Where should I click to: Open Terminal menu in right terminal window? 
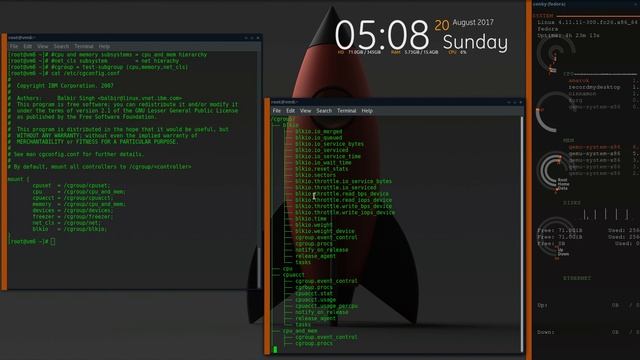point(347,111)
